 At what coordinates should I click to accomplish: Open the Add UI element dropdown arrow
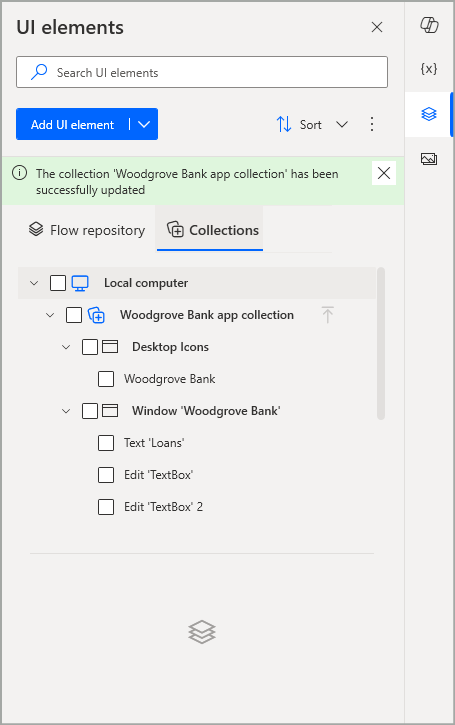point(144,124)
